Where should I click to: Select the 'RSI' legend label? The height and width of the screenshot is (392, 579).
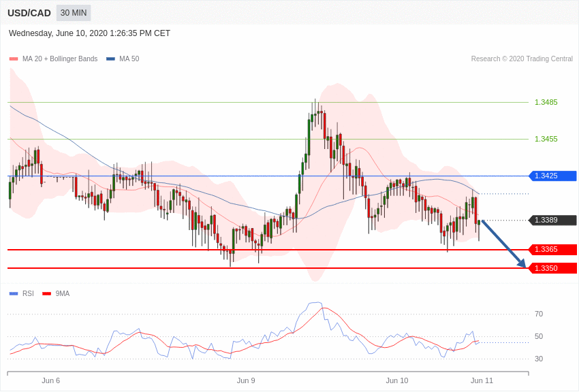click(28, 293)
